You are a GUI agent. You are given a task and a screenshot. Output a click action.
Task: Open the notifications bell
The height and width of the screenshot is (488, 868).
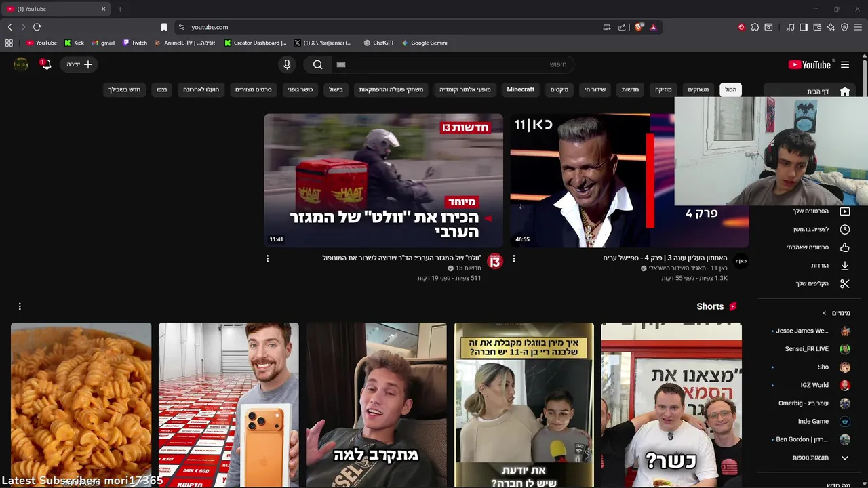[x=45, y=64]
